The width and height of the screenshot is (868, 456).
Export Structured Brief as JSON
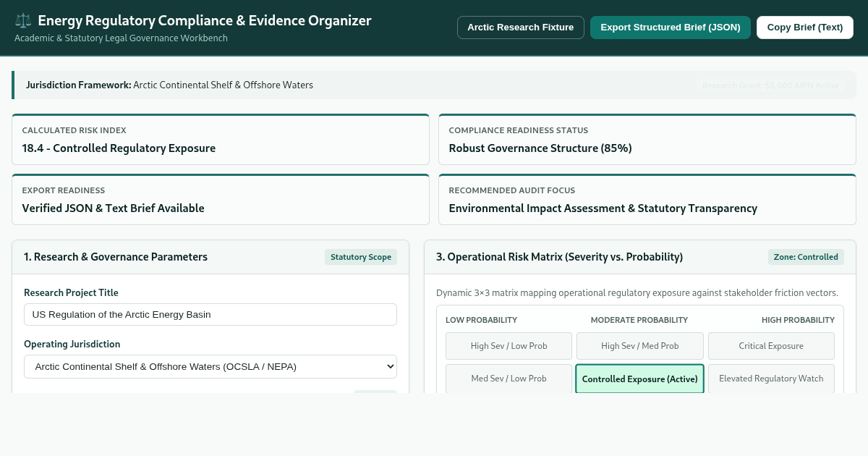(671, 28)
